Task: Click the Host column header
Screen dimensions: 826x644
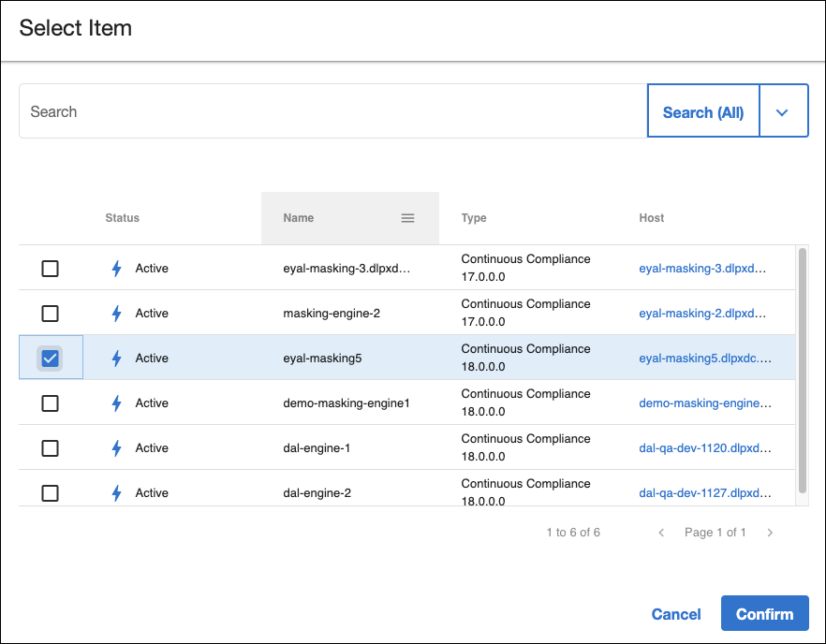Action: [x=652, y=218]
